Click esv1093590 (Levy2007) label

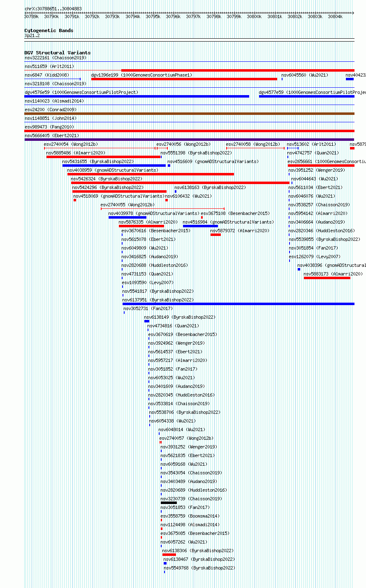click(148, 283)
